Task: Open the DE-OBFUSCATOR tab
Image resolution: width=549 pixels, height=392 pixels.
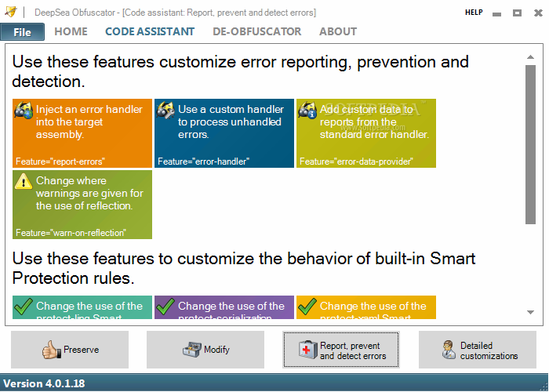Action: click(x=256, y=31)
